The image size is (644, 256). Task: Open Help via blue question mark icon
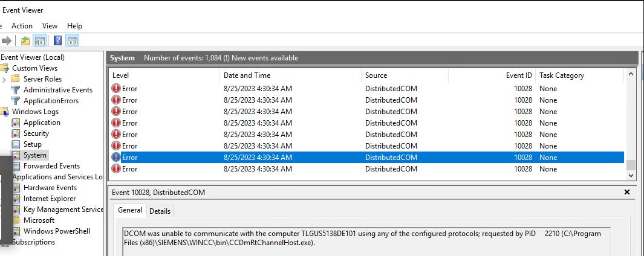coord(57,41)
